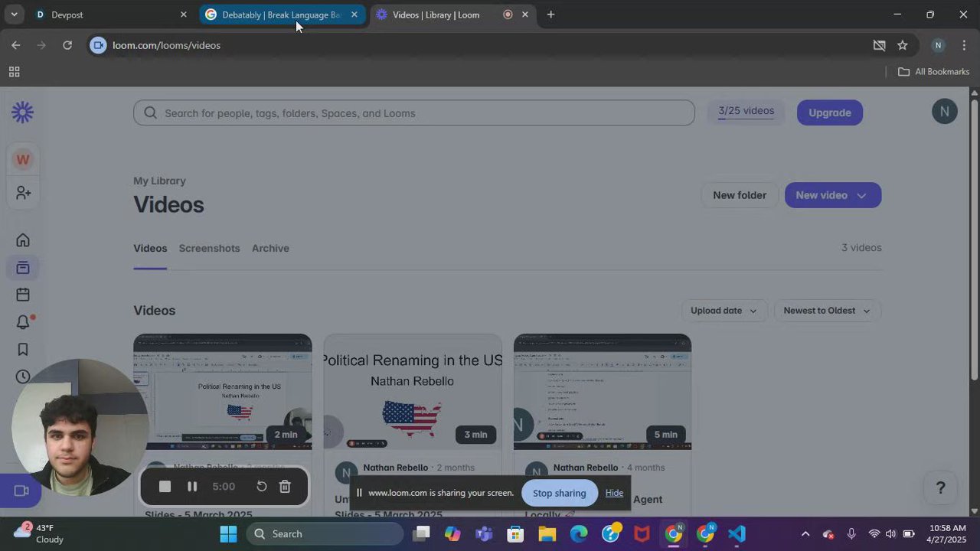Switch to the Debatably browser tab
Image resolution: width=980 pixels, height=551 pixels.
282,15
